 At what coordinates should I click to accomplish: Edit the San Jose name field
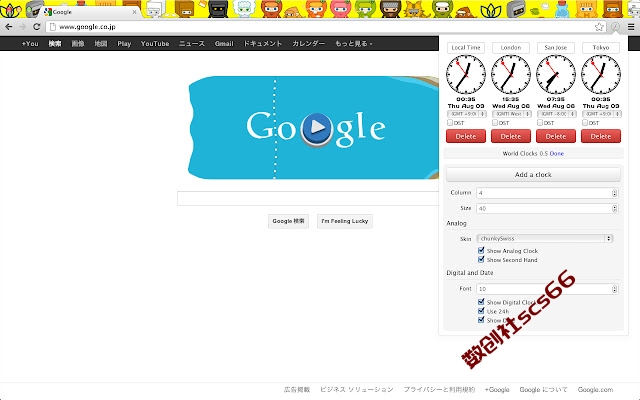click(x=556, y=48)
